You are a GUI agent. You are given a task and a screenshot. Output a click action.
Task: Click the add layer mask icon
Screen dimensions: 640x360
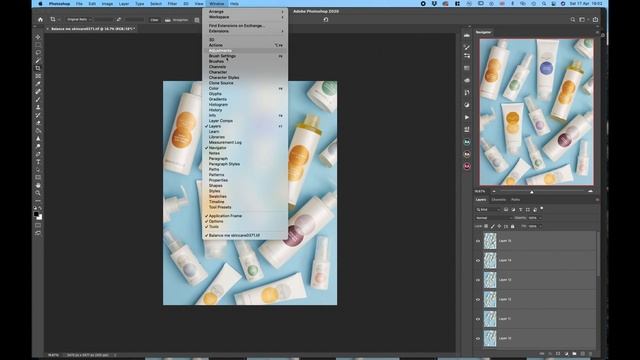558,353
